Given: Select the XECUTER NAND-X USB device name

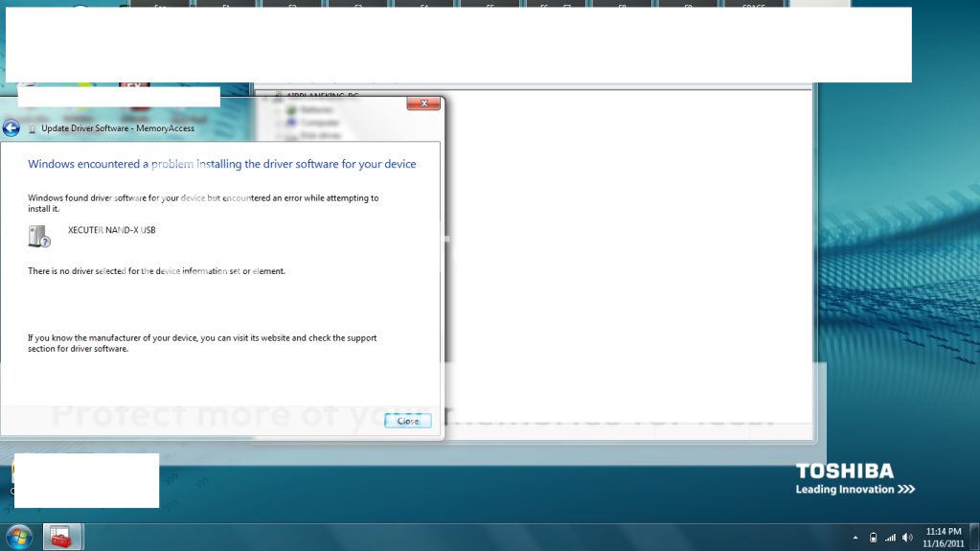Looking at the screenshot, I should point(112,230).
